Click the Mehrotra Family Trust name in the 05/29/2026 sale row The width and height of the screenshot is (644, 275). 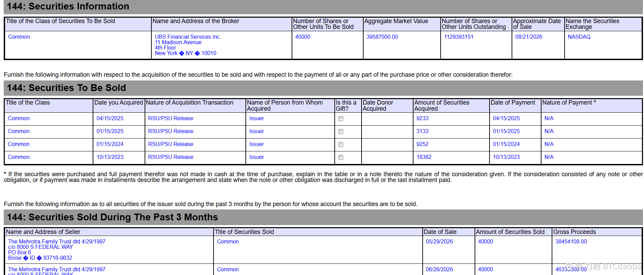57,241
